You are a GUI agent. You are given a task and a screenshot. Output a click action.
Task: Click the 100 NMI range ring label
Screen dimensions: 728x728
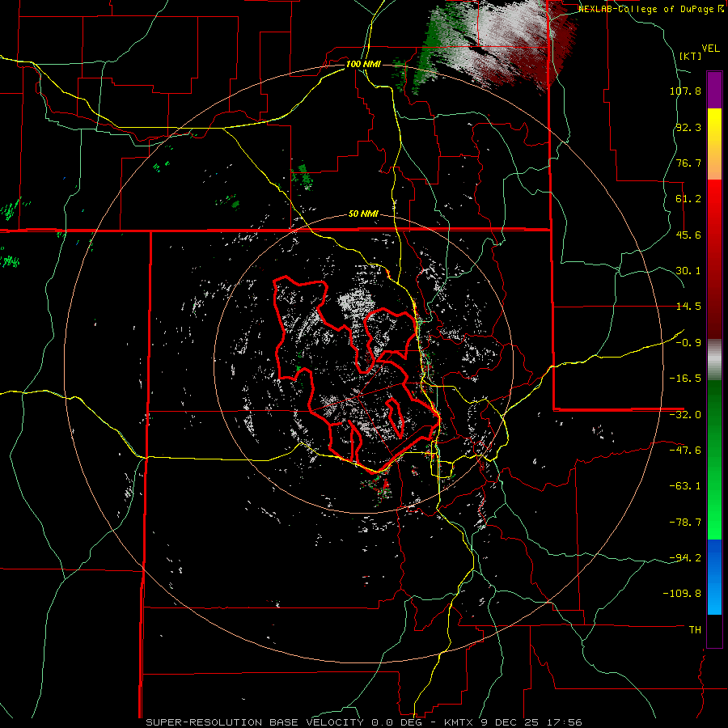(x=363, y=64)
